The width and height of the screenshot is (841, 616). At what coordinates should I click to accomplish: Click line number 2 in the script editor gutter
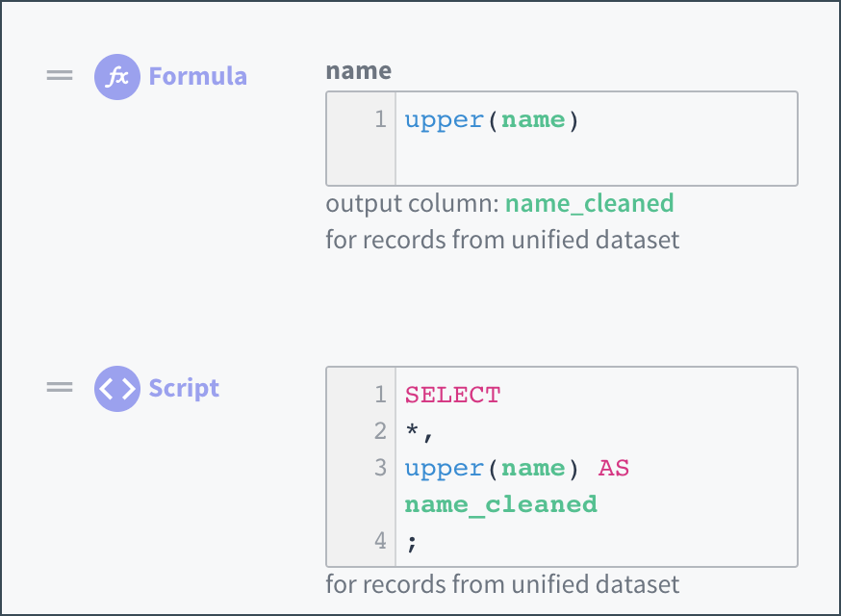380,431
